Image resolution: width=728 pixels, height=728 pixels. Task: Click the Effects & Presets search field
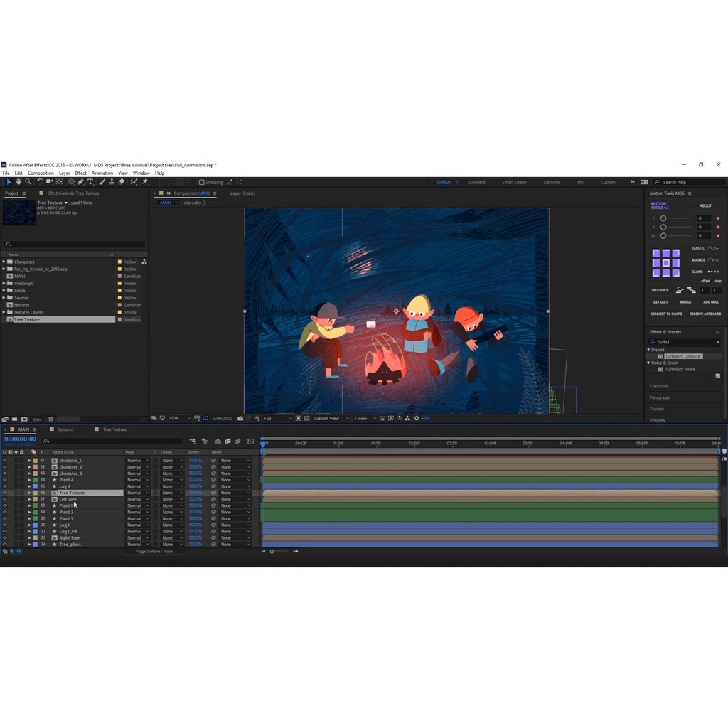click(x=684, y=342)
